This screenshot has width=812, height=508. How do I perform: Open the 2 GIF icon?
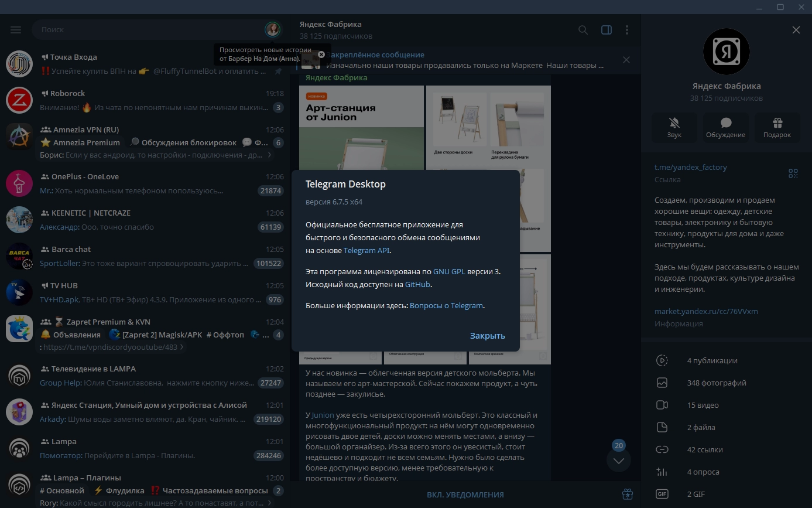click(x=662, y=494)
